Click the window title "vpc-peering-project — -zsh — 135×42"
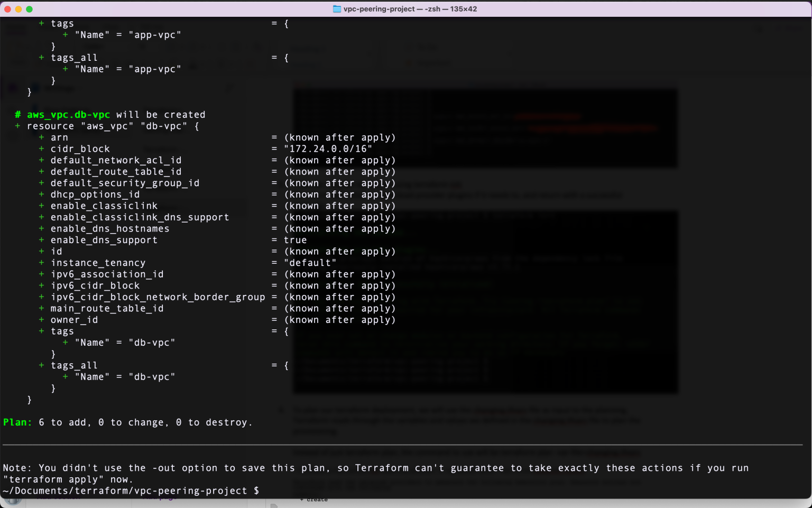The image size is (812, 508). click(410, 9)
